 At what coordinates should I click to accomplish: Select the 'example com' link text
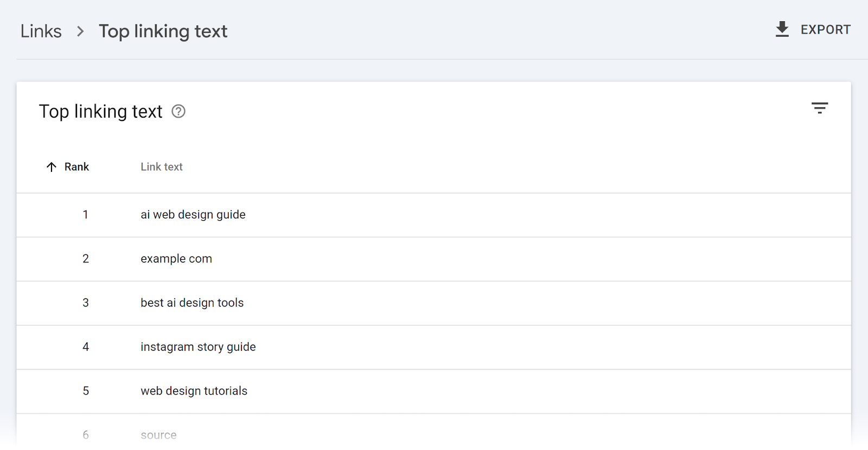[176, 259]
